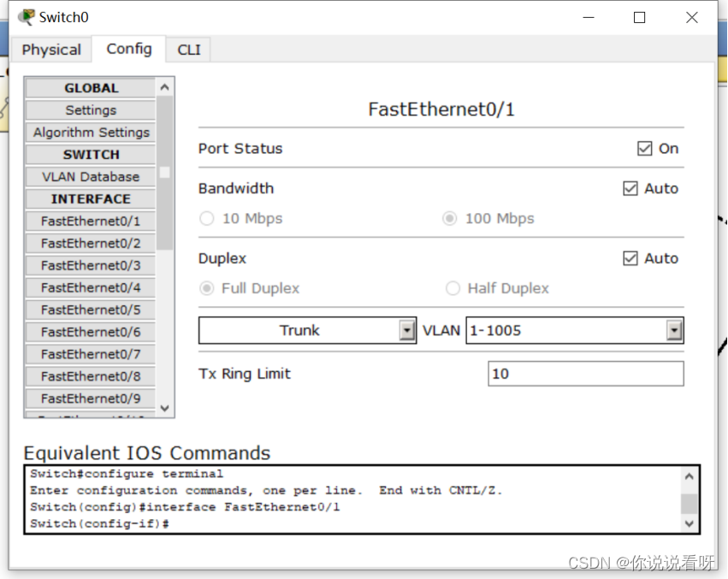Toggle Duplex Auto checkbox
Viewport: 728px width, 579px height.
[x=630, y=258]
